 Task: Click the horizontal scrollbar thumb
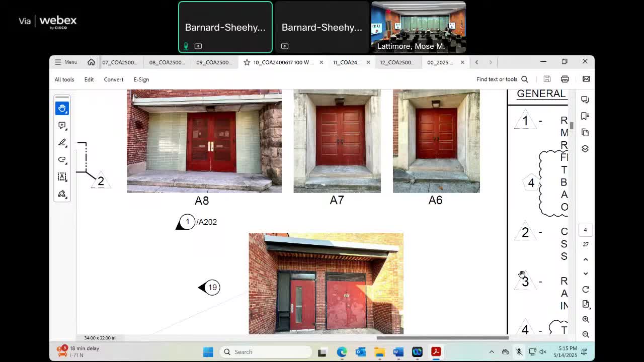pyautogui.click(x=442, y=338)
